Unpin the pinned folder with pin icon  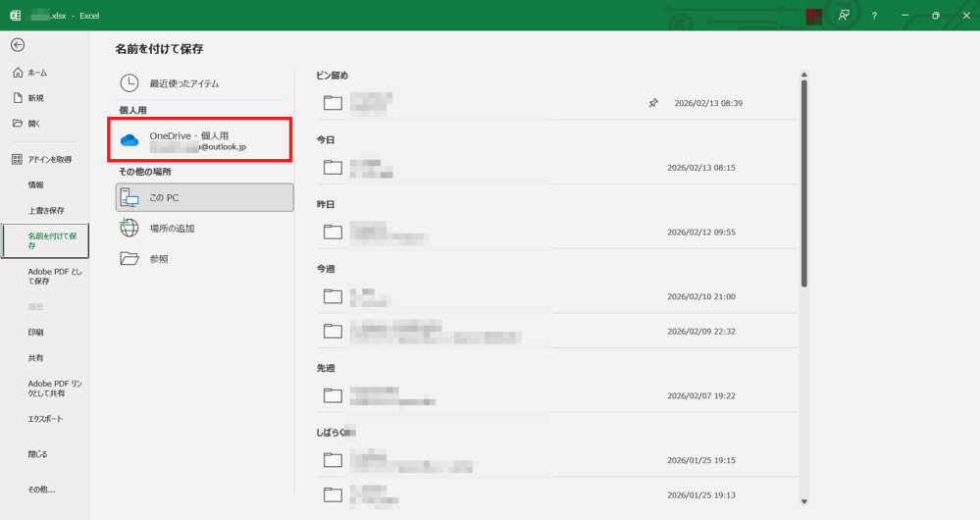[x=653, y=103]
